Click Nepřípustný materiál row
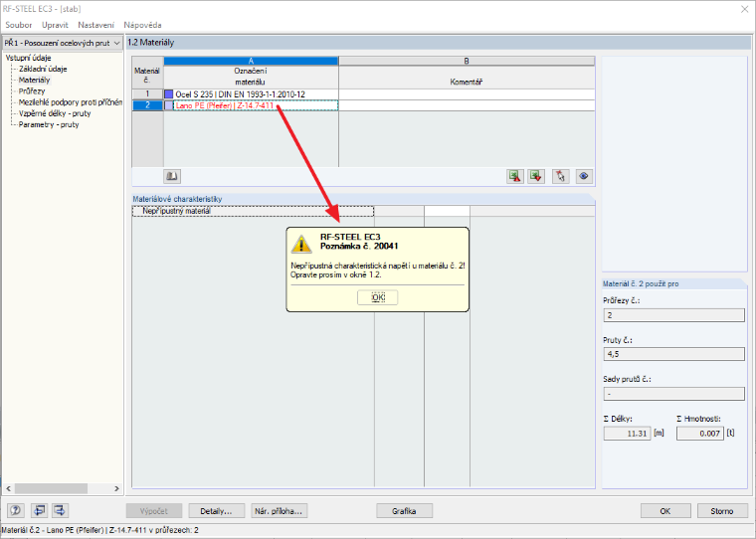 click(x=253, y=211)
